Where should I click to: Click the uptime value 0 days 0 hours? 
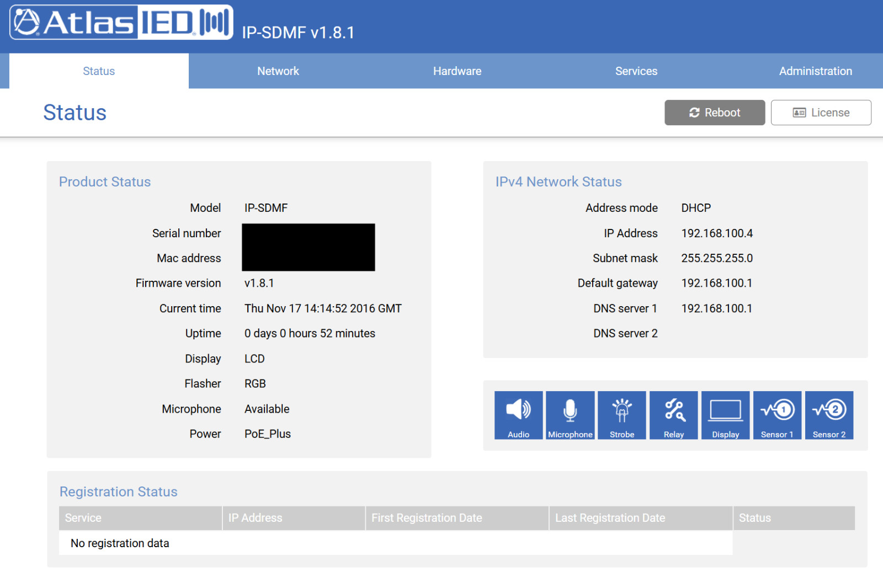pos(310,333)
